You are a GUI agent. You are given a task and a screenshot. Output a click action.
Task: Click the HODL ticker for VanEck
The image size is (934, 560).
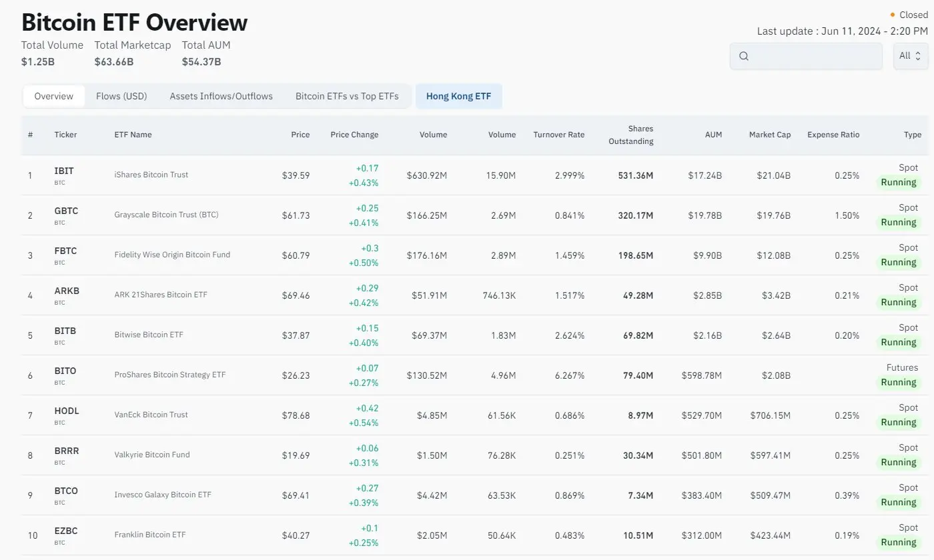pos(66,411)
